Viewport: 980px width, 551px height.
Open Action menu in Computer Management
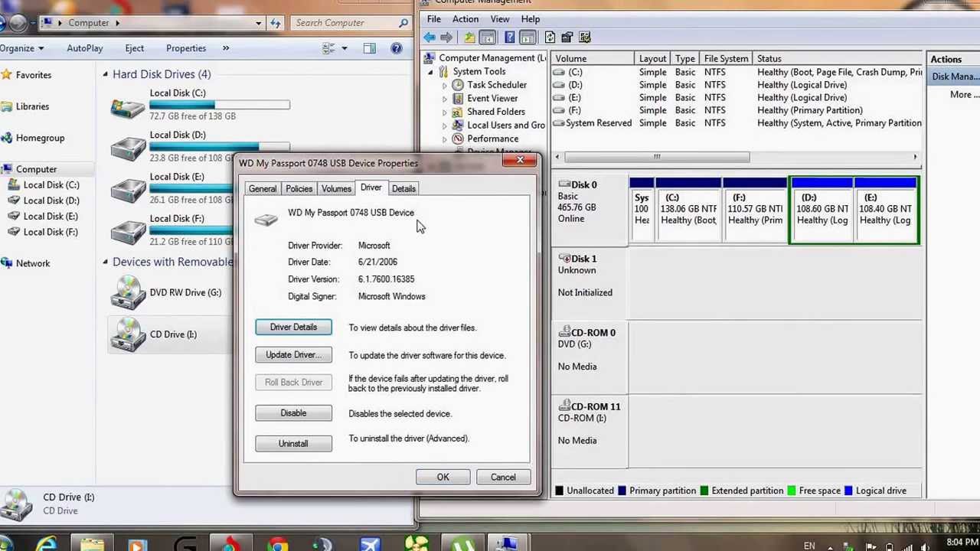point(465,19)
